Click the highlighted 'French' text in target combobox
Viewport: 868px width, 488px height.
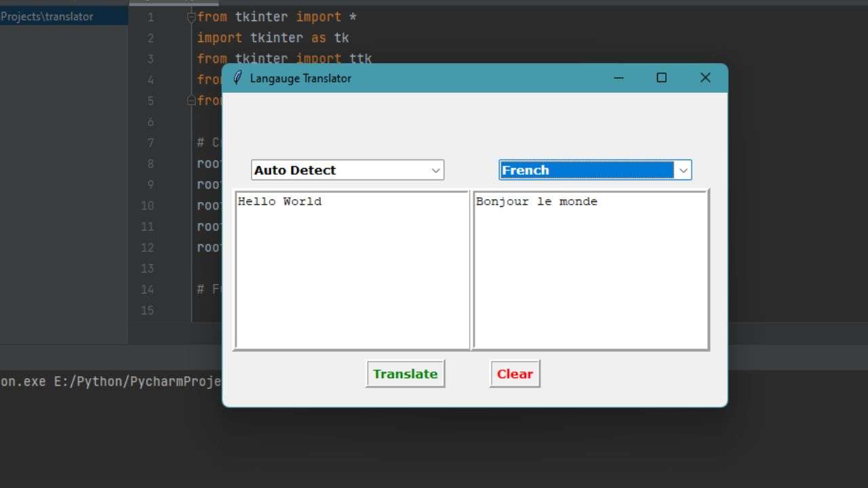point(526,171)
